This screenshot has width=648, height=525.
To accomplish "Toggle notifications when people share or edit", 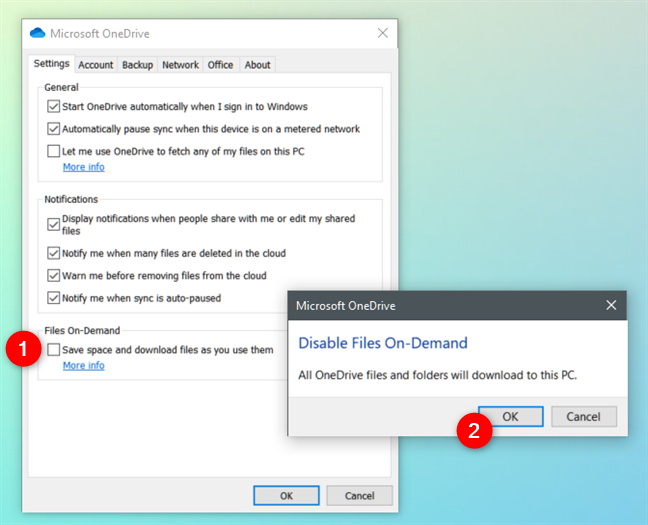I will 53,224.
